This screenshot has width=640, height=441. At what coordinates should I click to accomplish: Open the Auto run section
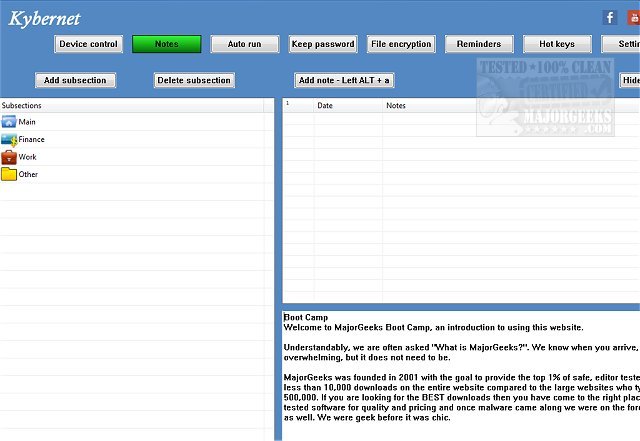click(x=245, y=44)
